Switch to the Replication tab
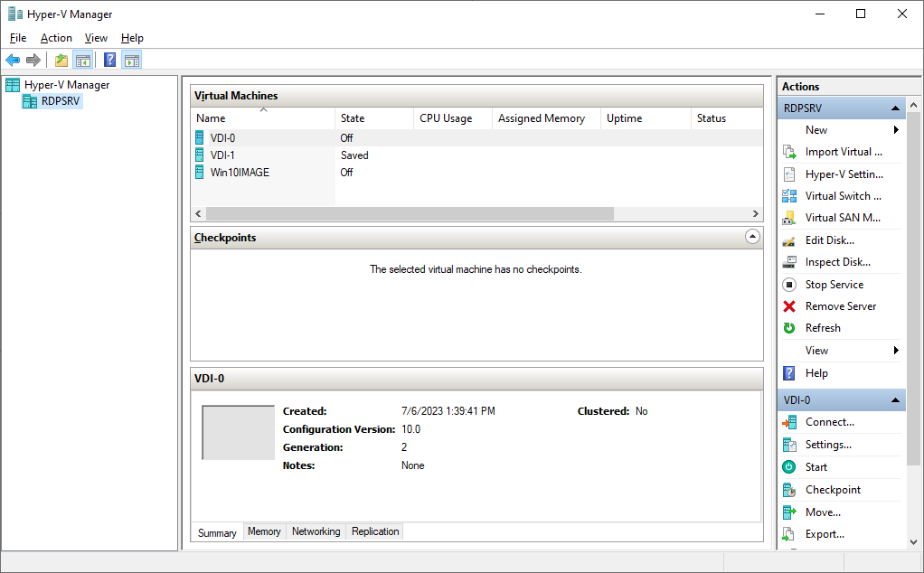This screenshot has width=924, height=573. (375, 531)
